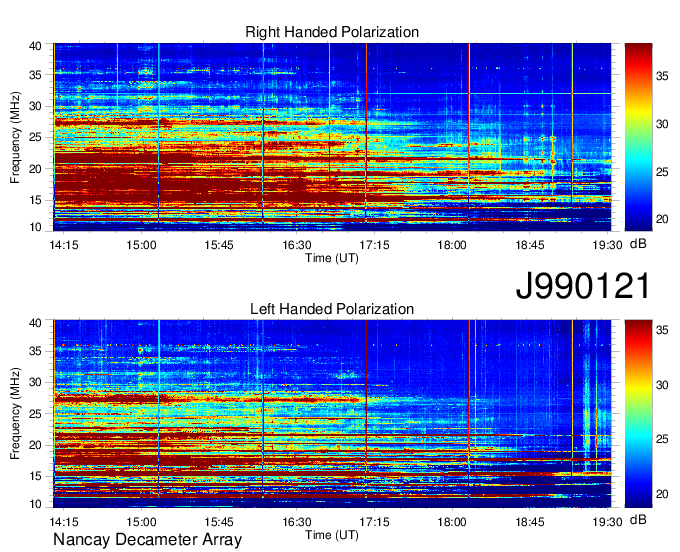Click the 16:30 tick label on bottom plot
Screen dimensions: 680x552
coord(297,522)
